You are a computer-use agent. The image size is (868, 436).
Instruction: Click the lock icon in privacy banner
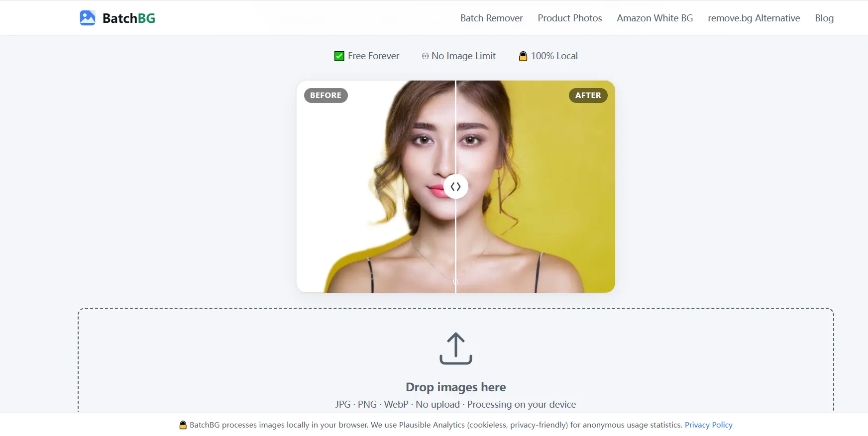[183, 425]
